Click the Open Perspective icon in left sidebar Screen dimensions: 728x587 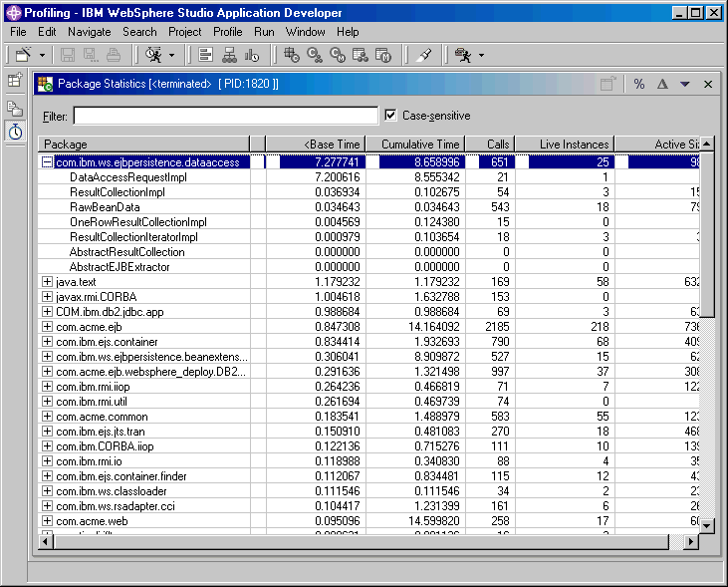point(15,81)
